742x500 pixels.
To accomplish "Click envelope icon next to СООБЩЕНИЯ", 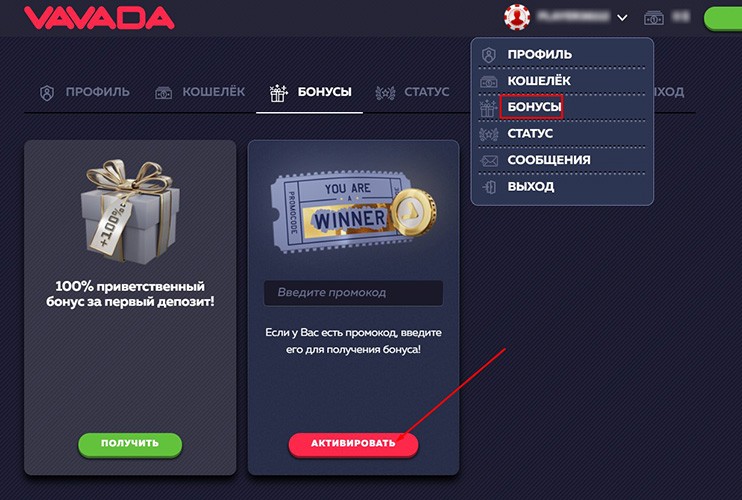I will point(488,161).
